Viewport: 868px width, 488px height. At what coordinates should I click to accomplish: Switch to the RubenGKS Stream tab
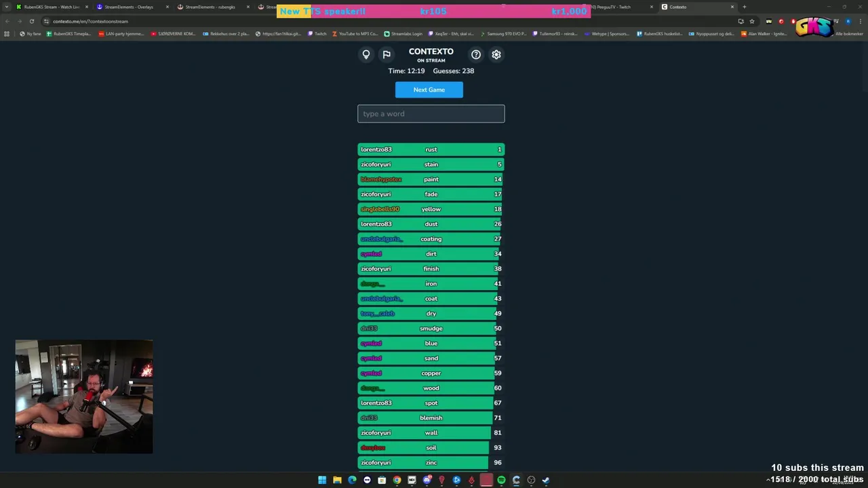52,7
